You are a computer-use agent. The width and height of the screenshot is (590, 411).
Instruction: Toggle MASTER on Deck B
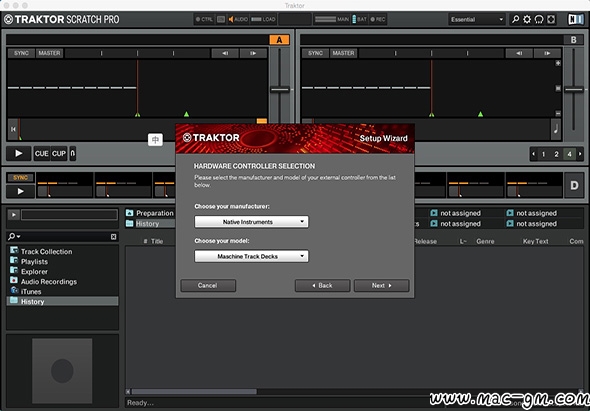point(343,53)
